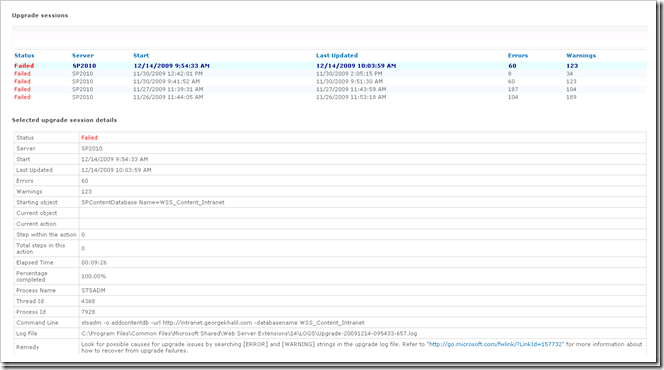Sort sessions by Warnings column header

pyautogui.click(x=581, y=55)
